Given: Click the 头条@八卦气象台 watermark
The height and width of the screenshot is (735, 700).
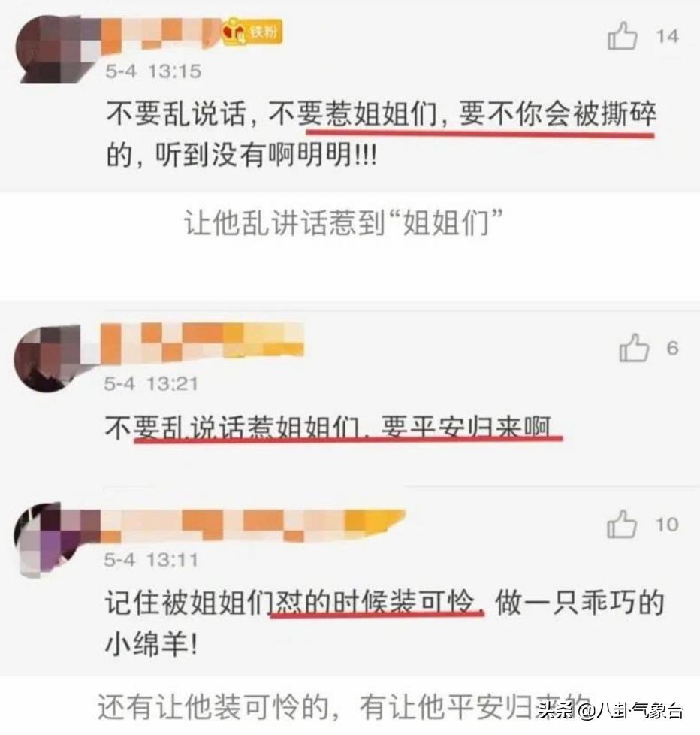Looking at the screenshot, I should [x=611, y=711].
